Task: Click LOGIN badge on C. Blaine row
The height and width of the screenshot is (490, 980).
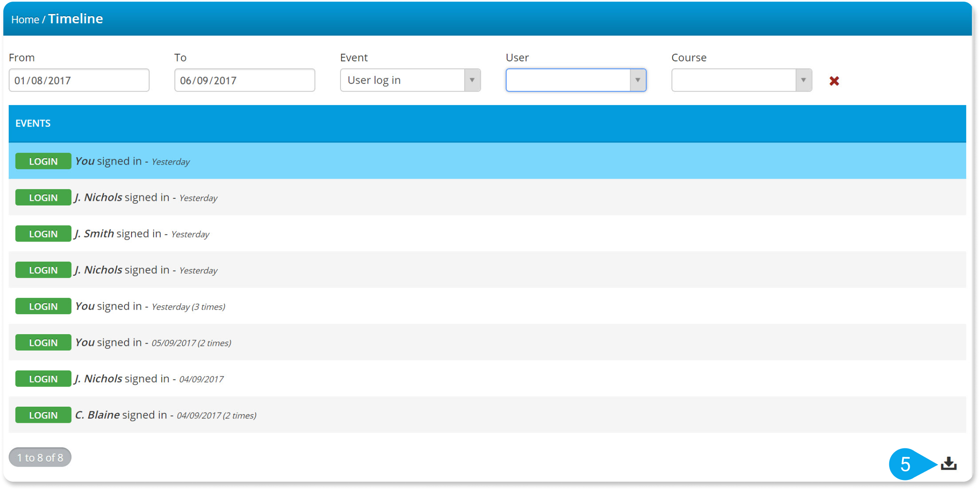Action: (43, 415)
